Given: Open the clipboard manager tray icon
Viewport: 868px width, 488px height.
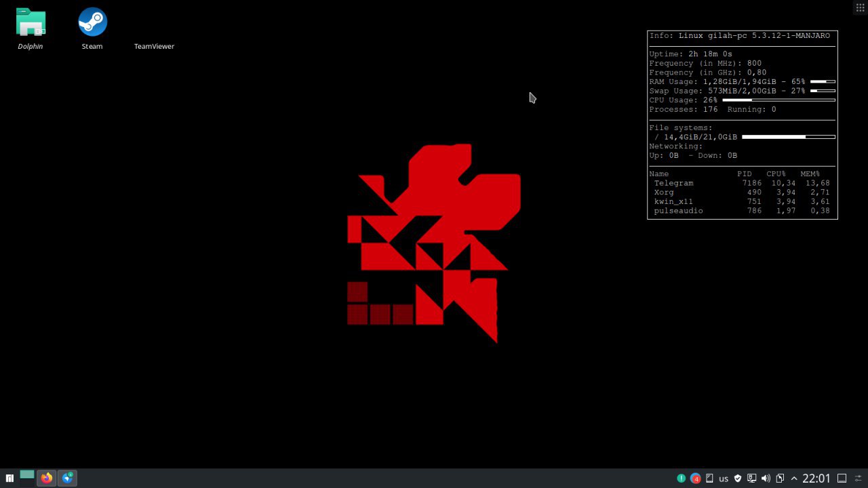Looking at the screenshot, I should (780, 479).
